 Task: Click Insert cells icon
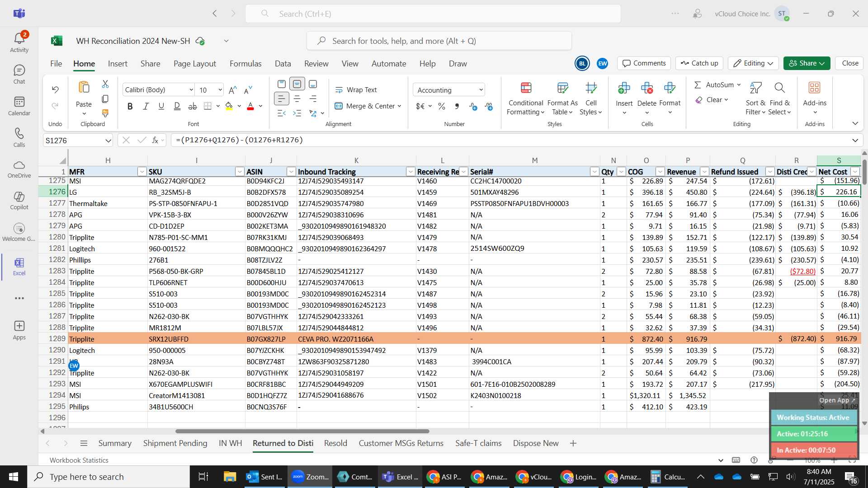tap(624, 88)
